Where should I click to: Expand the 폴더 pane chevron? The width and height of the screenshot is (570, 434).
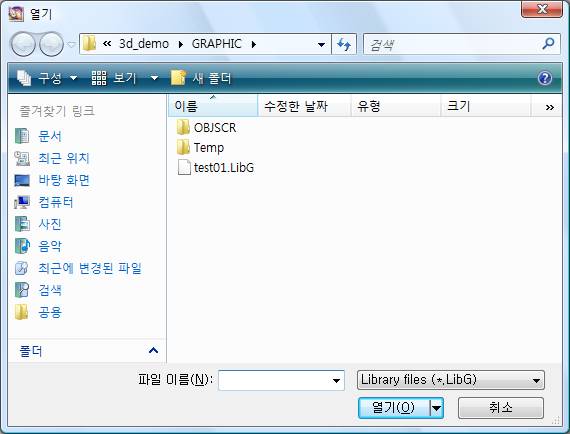(153, 350)
